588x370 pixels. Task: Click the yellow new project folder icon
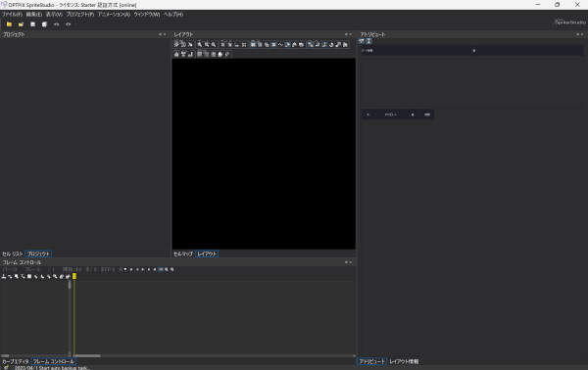[x=9, y=23]
